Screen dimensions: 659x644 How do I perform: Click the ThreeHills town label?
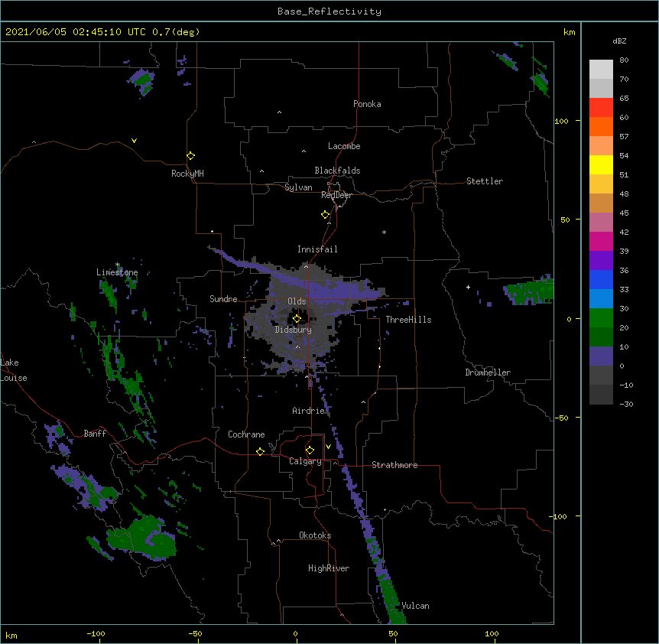[408, 320]
